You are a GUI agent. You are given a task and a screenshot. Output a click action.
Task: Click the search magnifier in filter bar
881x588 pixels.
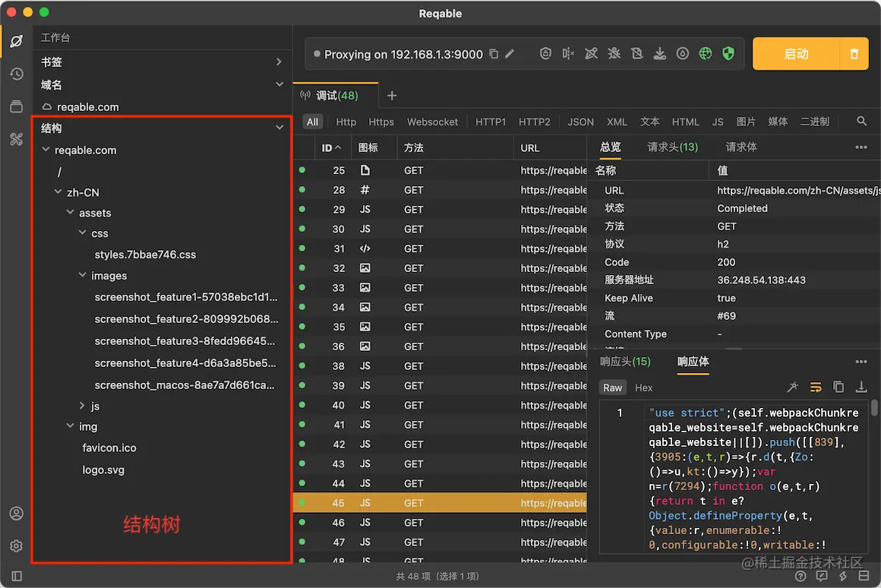pyautogui.click(x=861, y=122)
